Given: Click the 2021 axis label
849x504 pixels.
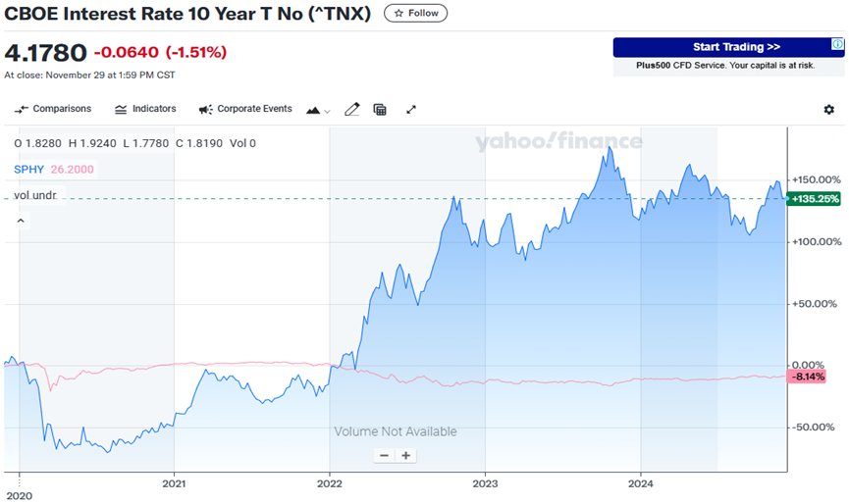Looking at the screenshot, I should point(174,483).
